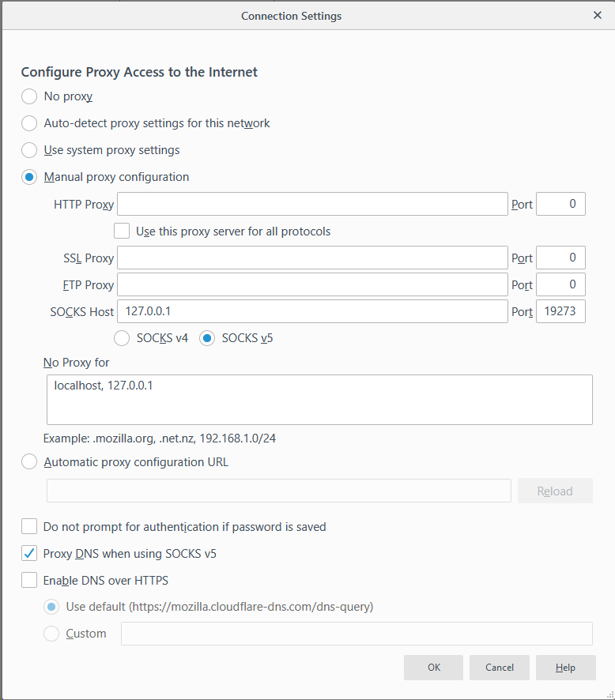This screenshot has width=615, height=700.
Task: Open the Help for connection settings
Action: pyautogui.click(x=565, y=667)
